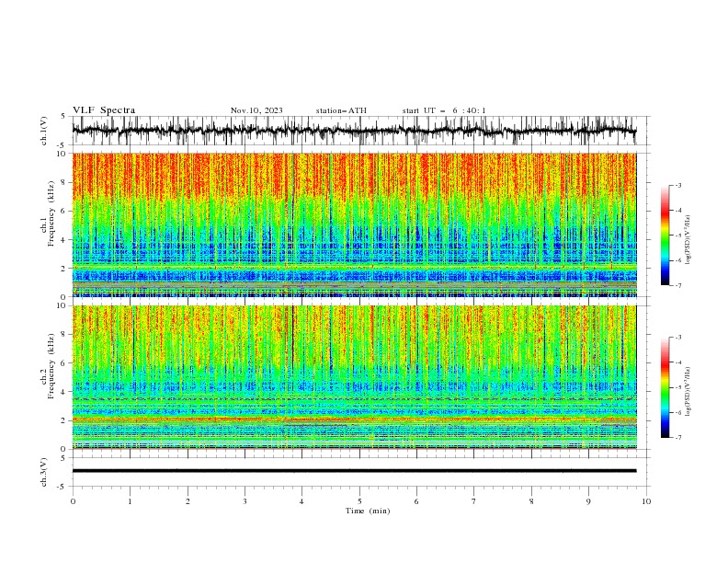Image resolution: width=728 pixels, height=563 pixels.
Task: Click the ch.1 "Frequency (kHz)" axis label
Action: [x=51, y=214]
